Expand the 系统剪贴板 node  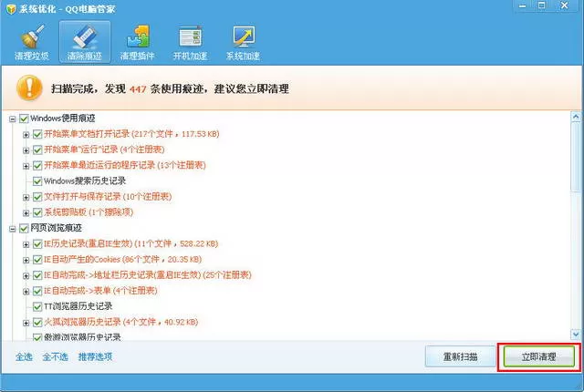coord(26,212)
